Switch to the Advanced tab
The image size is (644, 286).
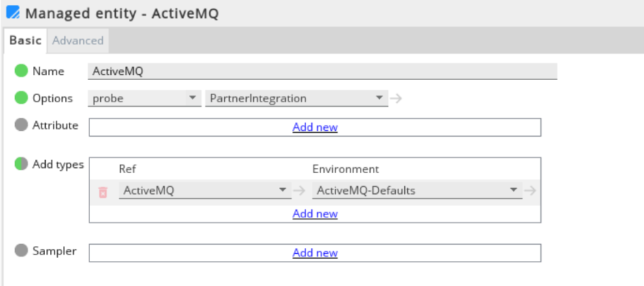77,41
